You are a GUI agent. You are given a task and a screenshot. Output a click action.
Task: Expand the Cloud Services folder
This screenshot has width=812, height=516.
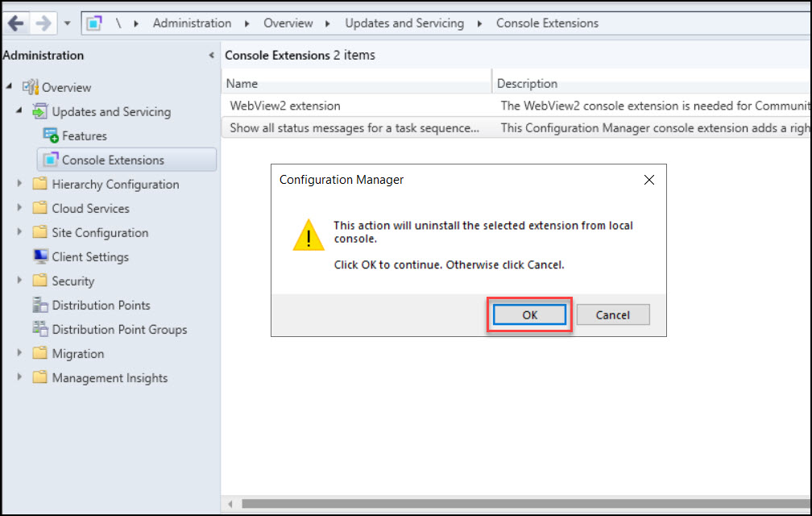(x=19, y=208)
